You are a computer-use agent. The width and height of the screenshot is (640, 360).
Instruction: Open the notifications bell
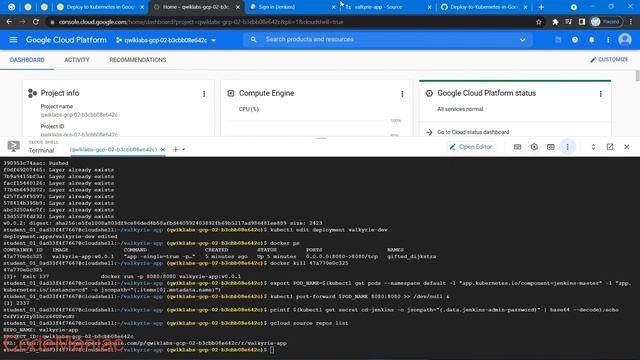pyautogui.click(x=591, y=40)
